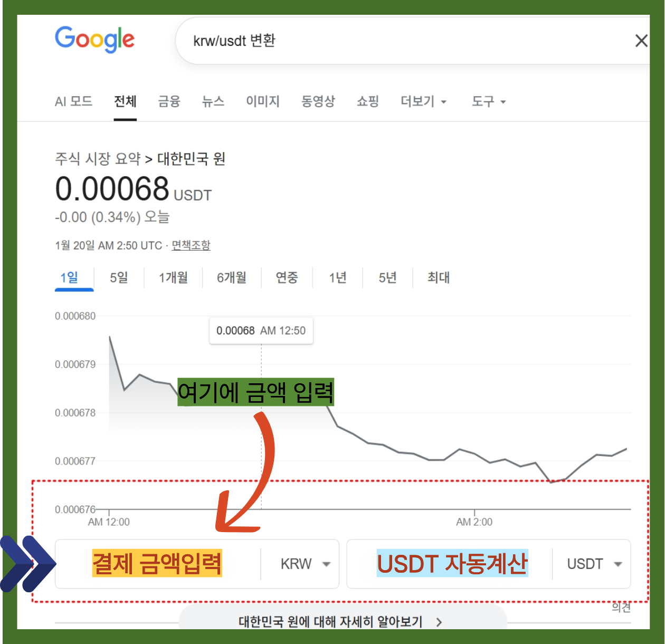Select the 5일 chart range

(x=119, y=278)
